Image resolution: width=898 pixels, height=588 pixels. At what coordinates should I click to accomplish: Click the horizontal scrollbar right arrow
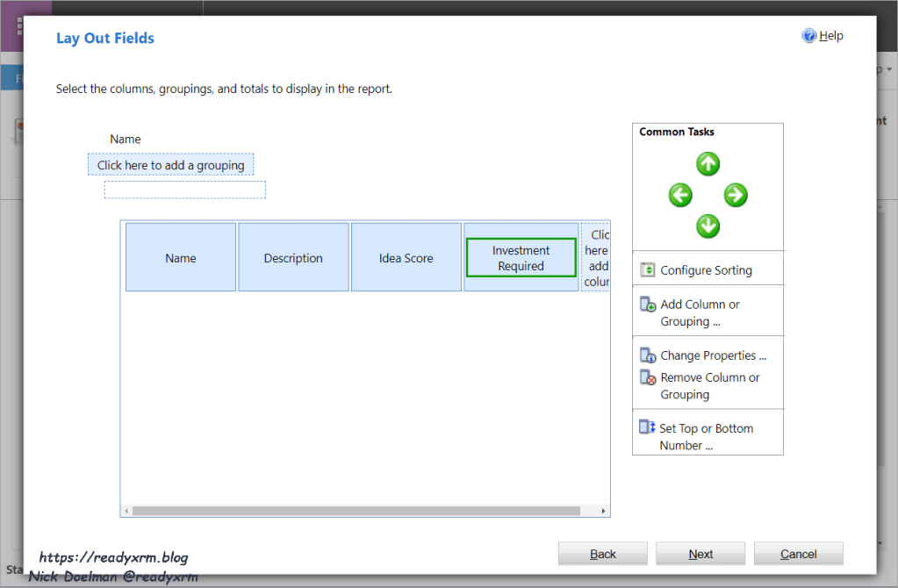[x=603, y=511]
